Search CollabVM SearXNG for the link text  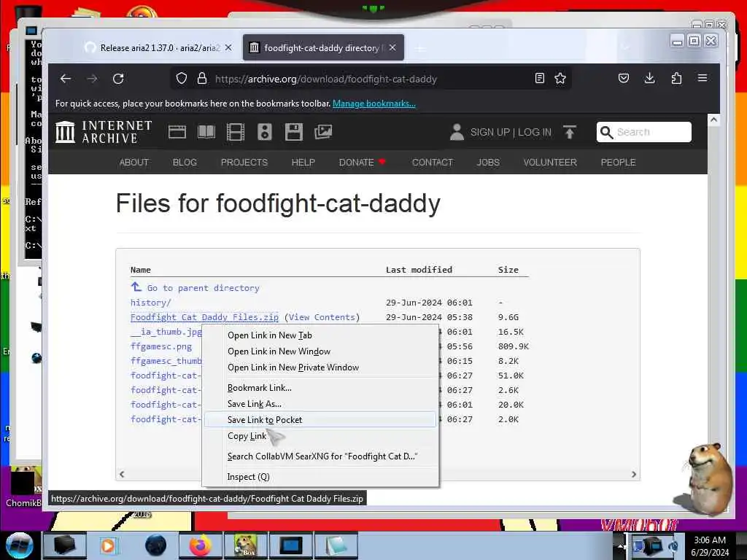coord(322,456)
